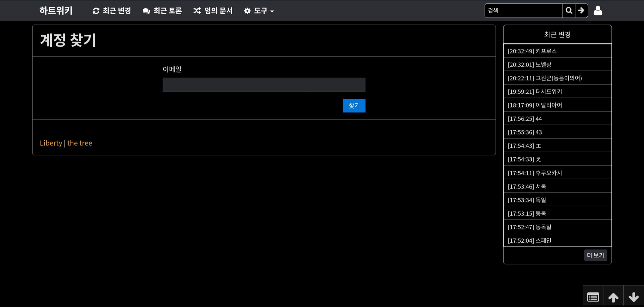Screen dimensions: 644x307
Task: Open the the tree link
Action: click(80, 143)
